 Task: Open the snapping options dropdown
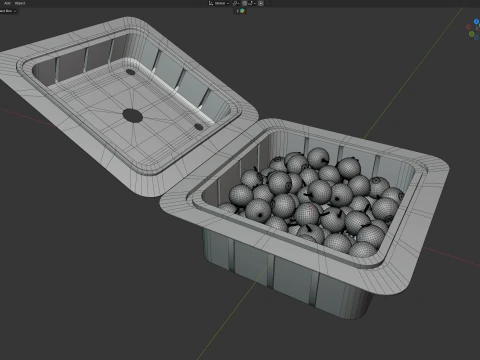(x=251, y=3)
